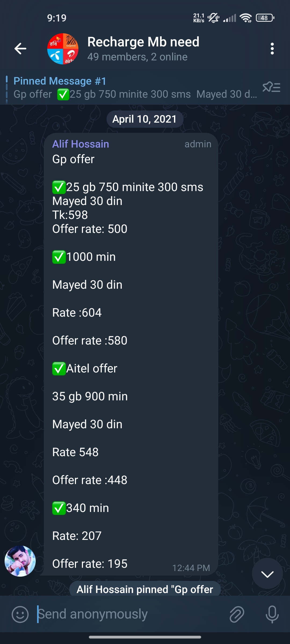This screenshot has width=290, height=644.
Task: Tap the Alif Hossain sender name
Action: click(81, 144)
